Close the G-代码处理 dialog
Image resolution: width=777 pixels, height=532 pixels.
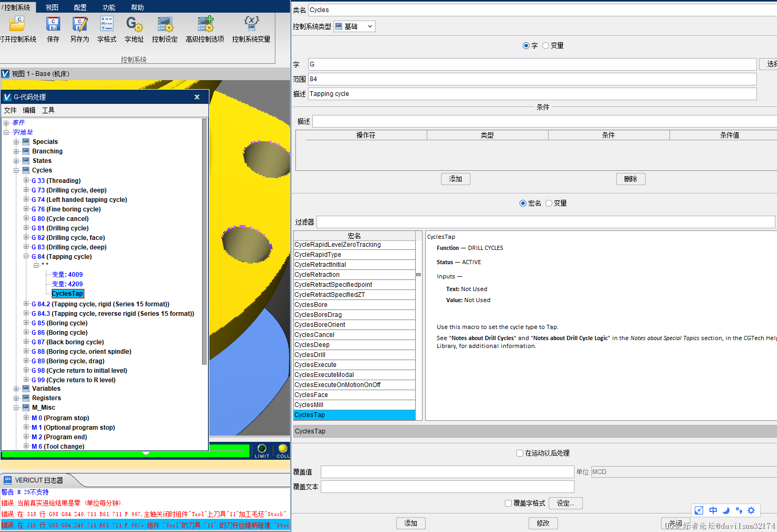click(x=197, y=97)
